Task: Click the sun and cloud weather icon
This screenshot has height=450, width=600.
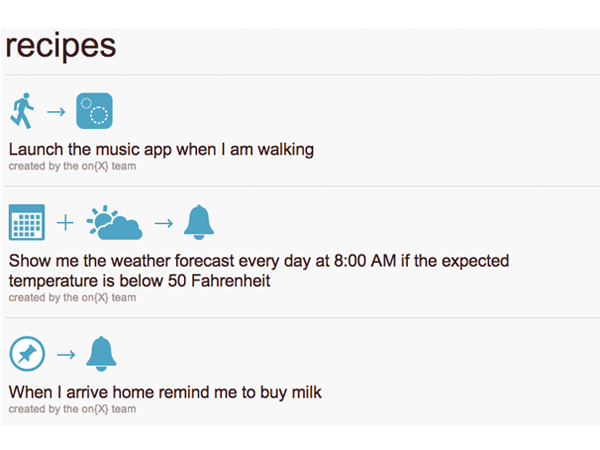Action: 114,223
